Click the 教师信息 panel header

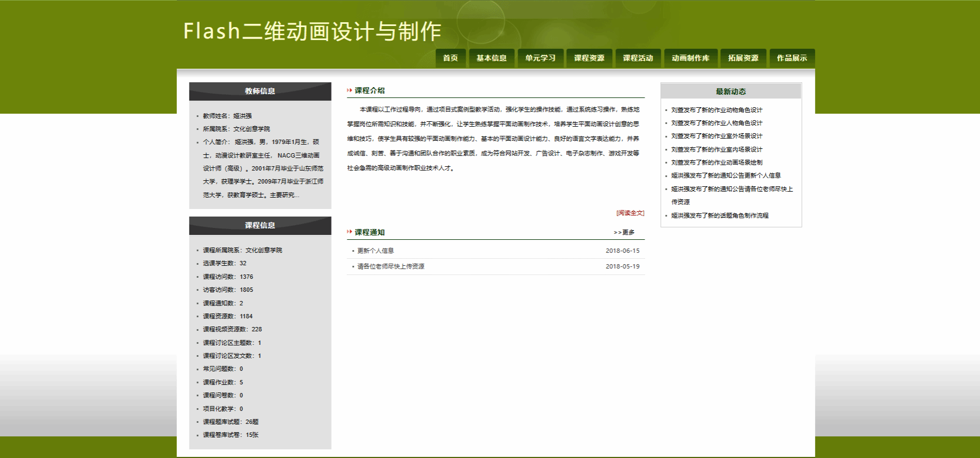point(260,91)
